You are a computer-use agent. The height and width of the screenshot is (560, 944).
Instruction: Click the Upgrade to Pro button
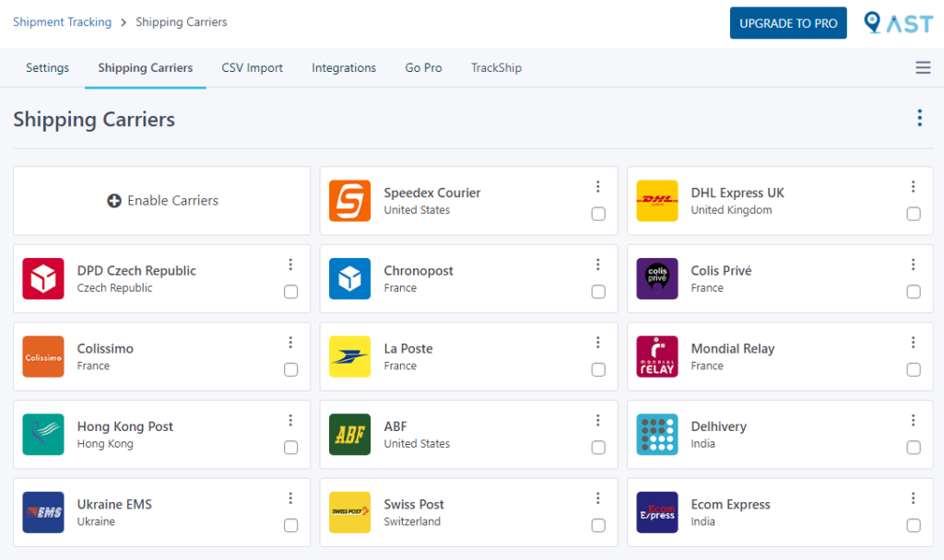click(x=788, y=23)
